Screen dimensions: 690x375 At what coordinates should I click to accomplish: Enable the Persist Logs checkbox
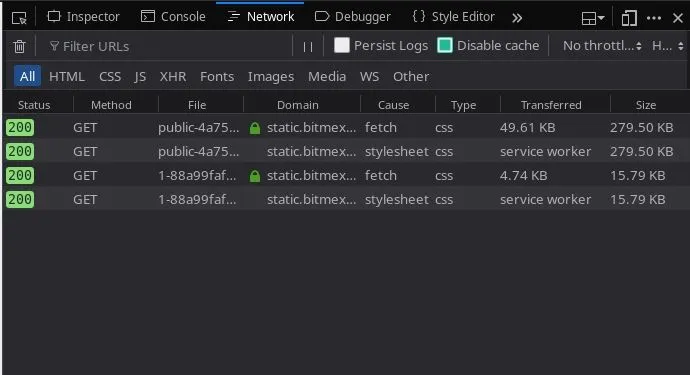click(x=342, y=45)
